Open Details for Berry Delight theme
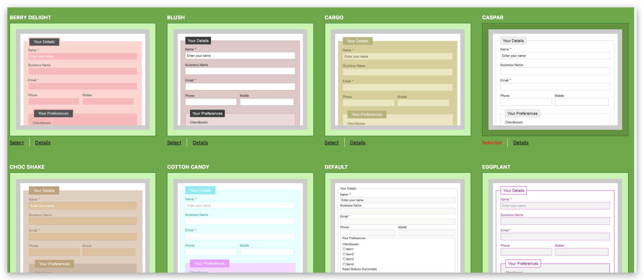644x280 pixels. coord(43,143)
